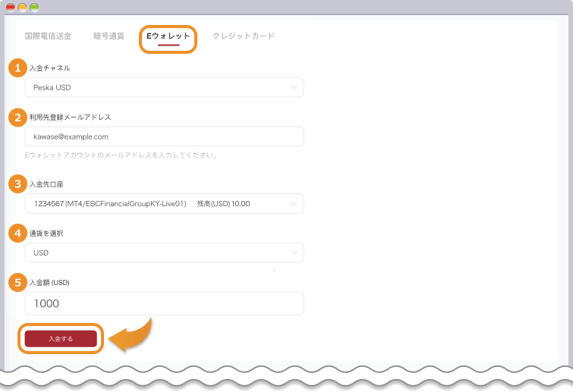
Task: Click the 利用先登録メールアドレス label
Action: click(x=70, y=118)
